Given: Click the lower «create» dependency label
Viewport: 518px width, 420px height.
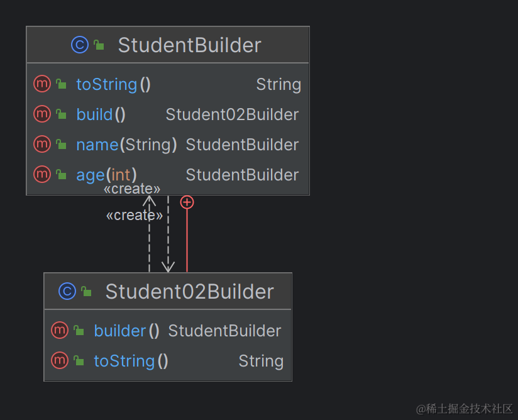Looking at the screenshot, I should click(x=134, y=216).
